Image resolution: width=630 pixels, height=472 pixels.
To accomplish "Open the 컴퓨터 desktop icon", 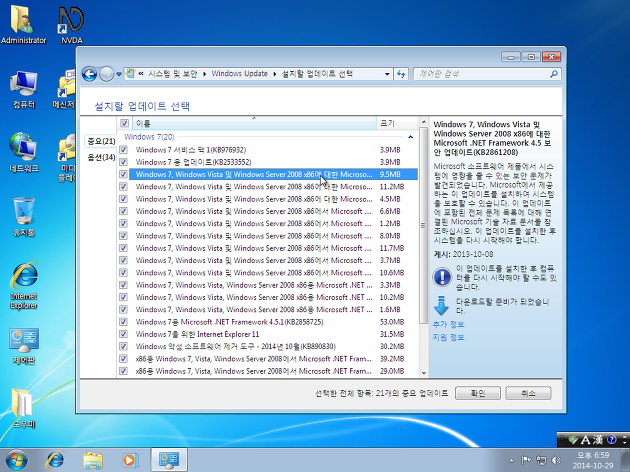I will pyautogui.click(x=23, y=90).
